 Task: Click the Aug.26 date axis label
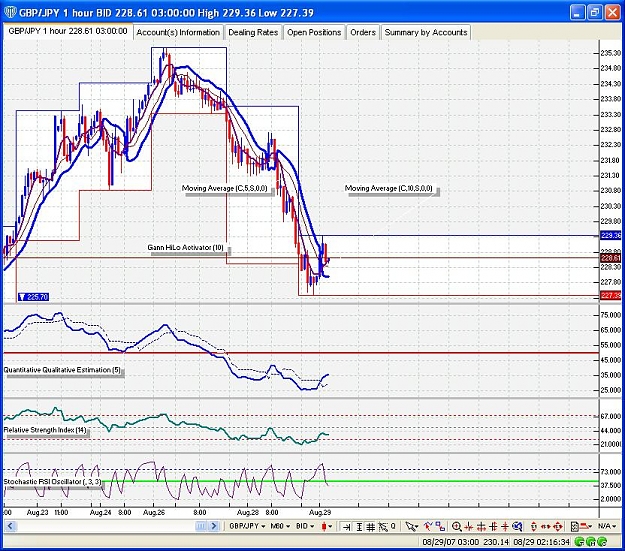pyautogui.click(x=154, y=512)
